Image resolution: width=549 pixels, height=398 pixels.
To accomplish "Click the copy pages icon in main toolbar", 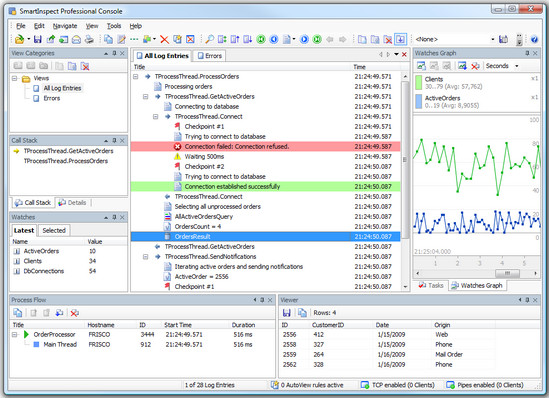I will click(x=109, y=39).
